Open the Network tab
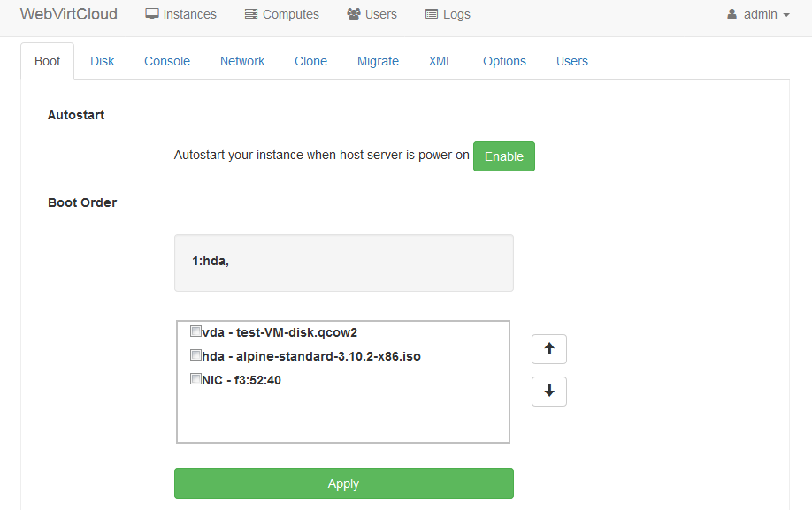The image size is (812, 510). (x=242, y=61)
